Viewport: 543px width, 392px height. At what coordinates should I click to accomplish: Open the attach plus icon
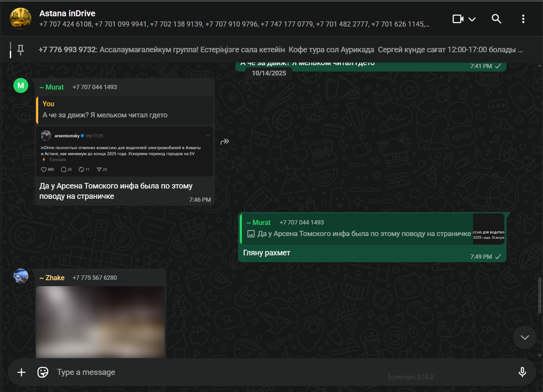click(21, 372)
